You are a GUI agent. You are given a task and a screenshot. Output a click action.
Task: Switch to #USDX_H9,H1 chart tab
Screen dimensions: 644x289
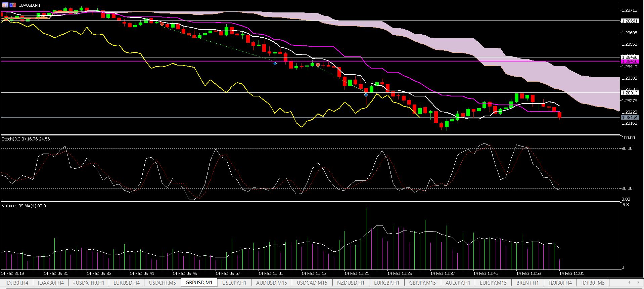89,283
